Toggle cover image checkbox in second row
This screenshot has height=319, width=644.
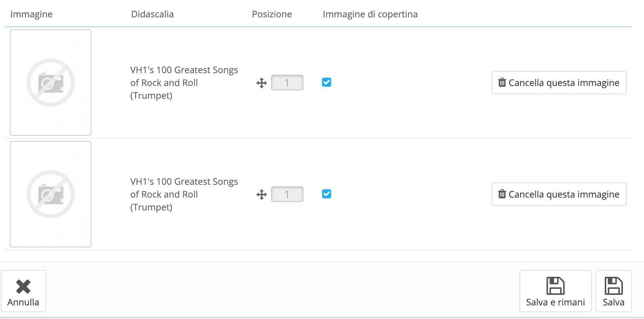327,194
